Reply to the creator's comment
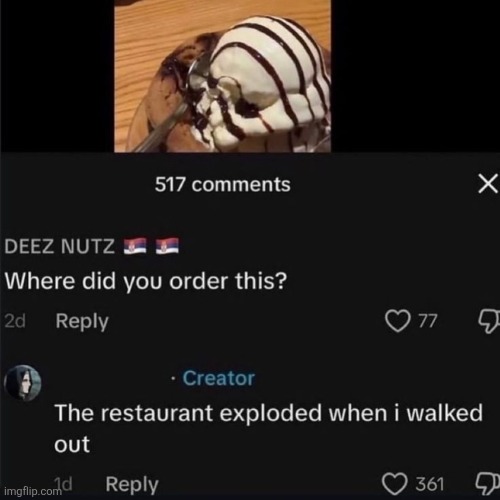This screenshot has width=500, height=500. tap(132, 485)
